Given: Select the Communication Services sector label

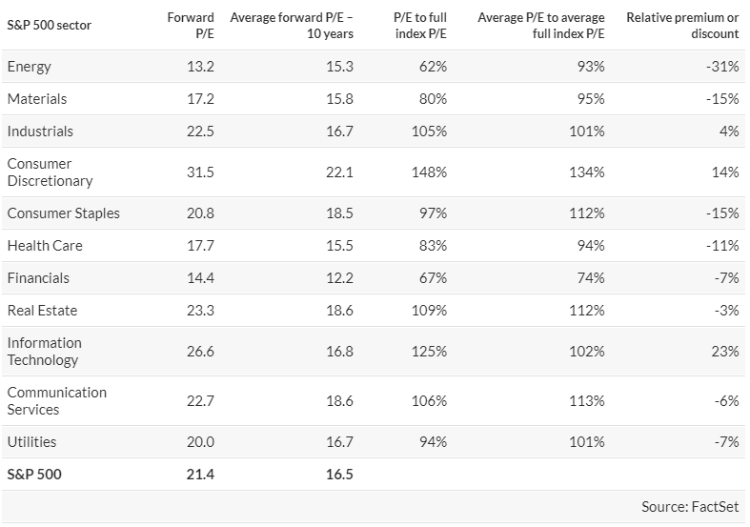Looking at the screenshot, I should 57,400.
